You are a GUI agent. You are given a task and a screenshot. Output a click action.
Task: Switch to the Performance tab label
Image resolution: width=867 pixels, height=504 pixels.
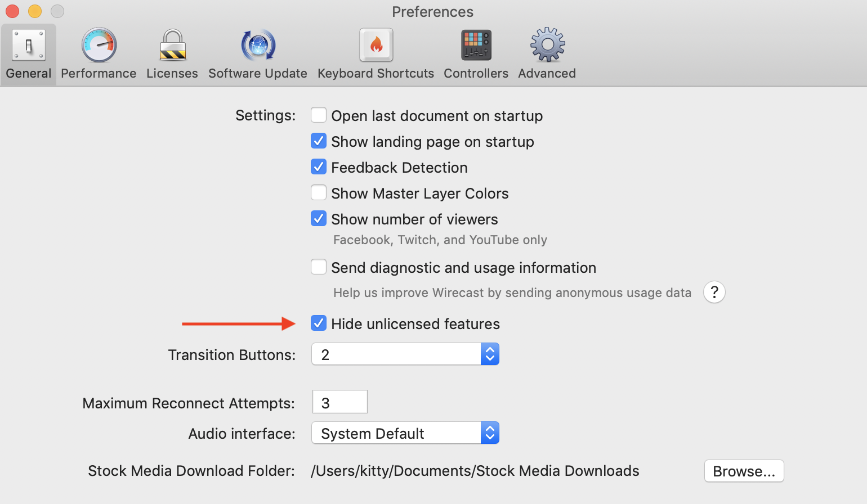pyautogui.click(x=99, y=74)
